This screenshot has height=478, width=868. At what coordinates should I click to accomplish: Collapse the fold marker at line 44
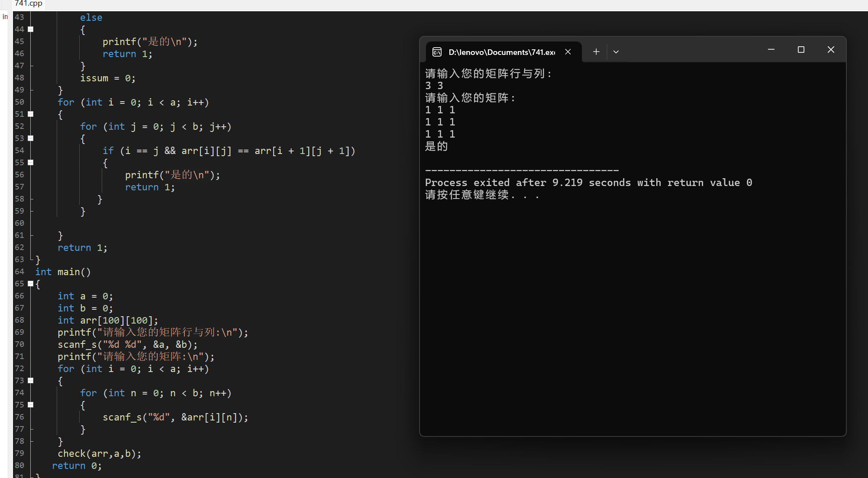[x=31, y=29]
